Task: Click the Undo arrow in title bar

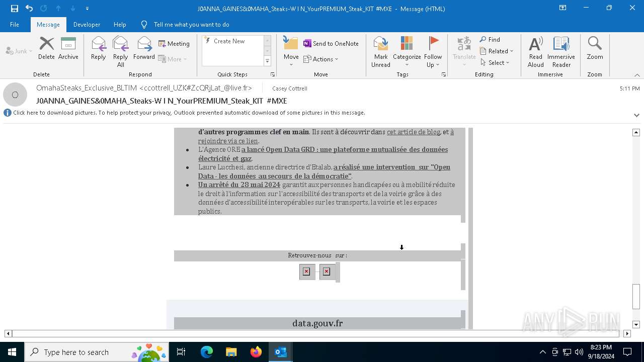Action: pos(29,9)
